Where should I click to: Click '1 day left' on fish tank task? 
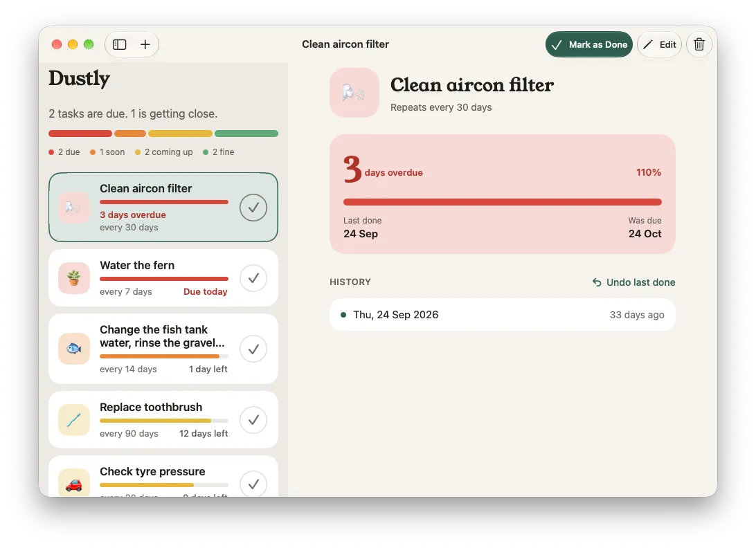click(208, 369)
